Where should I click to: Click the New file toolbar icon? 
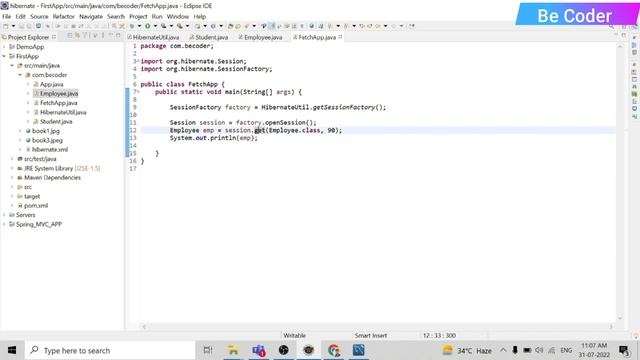[x=6, y=26]
